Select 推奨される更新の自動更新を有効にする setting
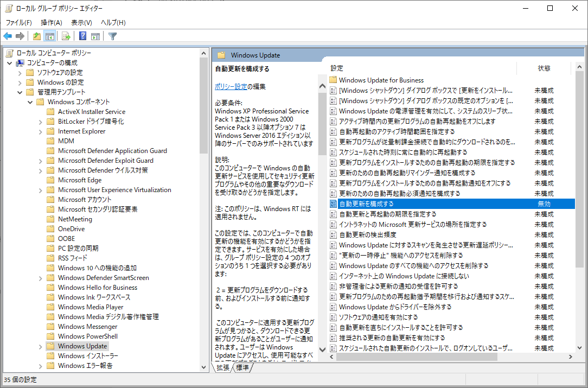Image resolution: width=588 pixels, height=388 pixels. [392, 338]
